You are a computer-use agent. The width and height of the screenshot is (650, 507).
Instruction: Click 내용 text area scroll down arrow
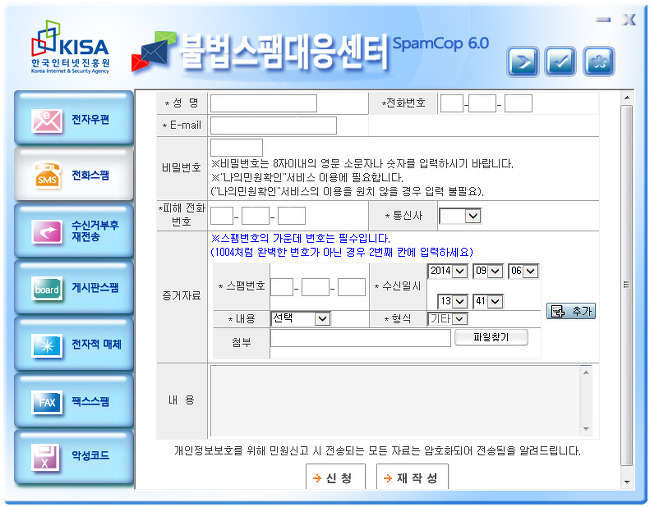[586, 429]
